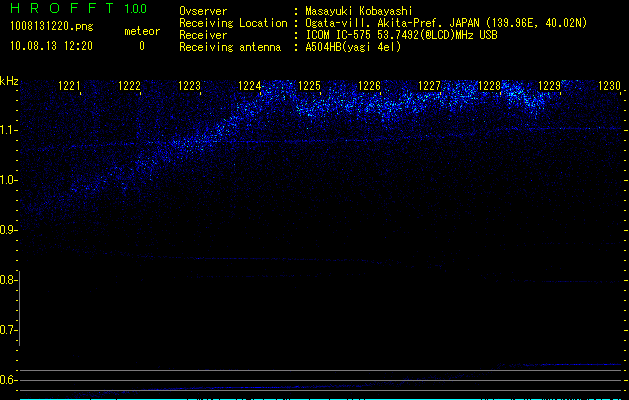Click the 0.9 kHz axis label
The image size is (629, 400).
[8, 230]
